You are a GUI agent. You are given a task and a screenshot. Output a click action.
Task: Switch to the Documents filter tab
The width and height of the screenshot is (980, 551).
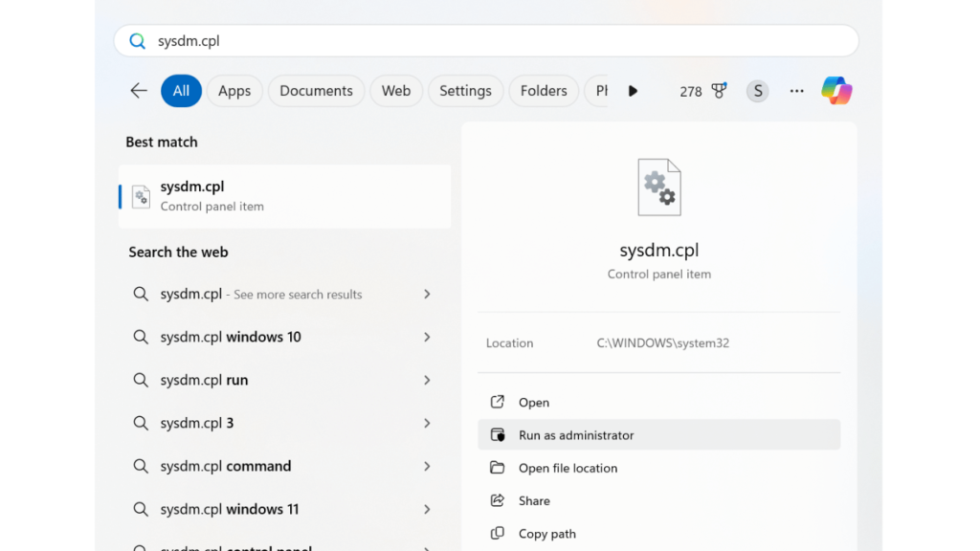[316, 91]
